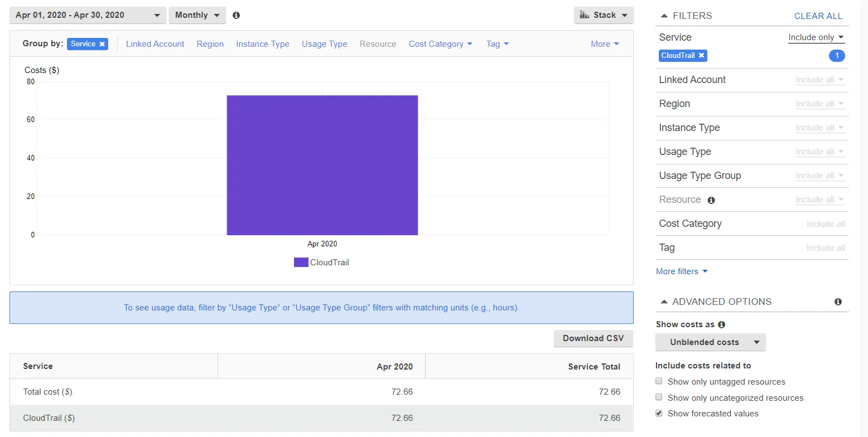Open Region Include all dropdown

819,104
